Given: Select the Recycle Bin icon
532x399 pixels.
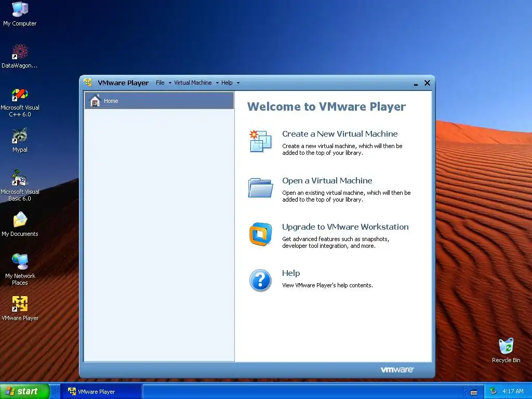Looking at the screenshot, I should [506, 351].
